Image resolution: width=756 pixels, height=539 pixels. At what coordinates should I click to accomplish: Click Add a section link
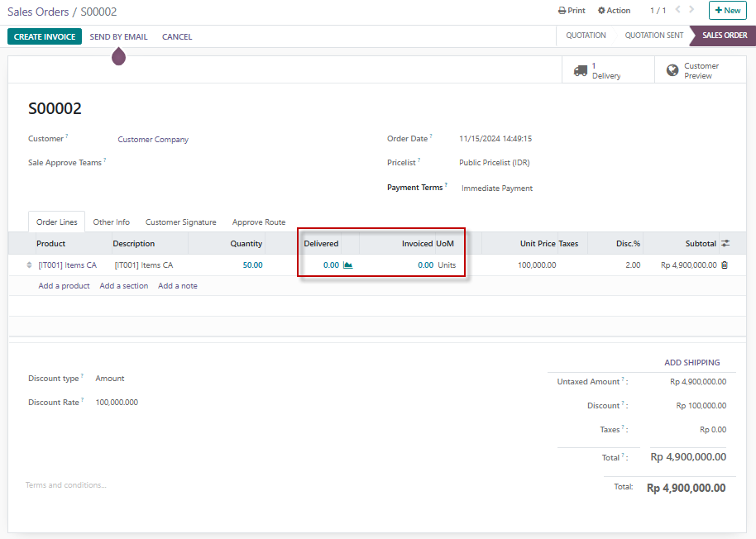[x=123, y=286]
